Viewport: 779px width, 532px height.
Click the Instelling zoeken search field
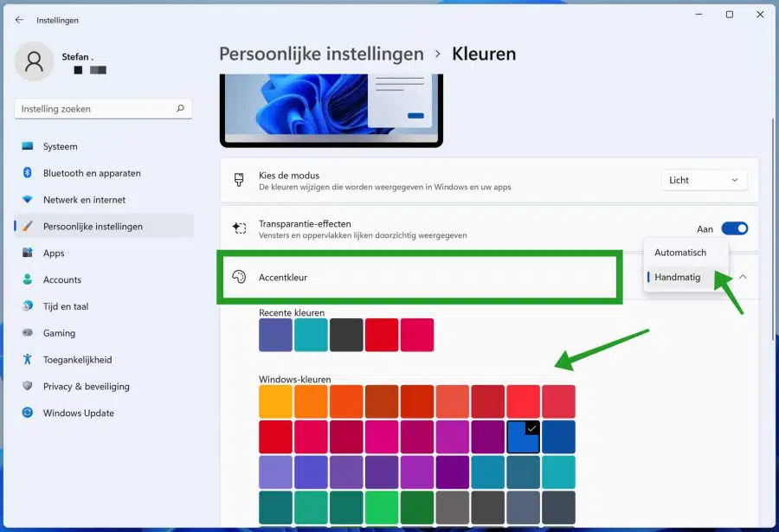click(x=103, y=108)
